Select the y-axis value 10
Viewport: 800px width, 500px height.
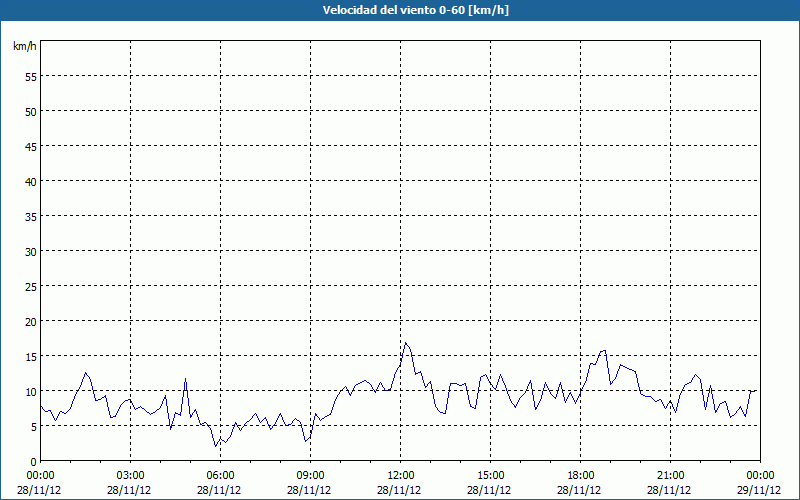coord(31,391)
